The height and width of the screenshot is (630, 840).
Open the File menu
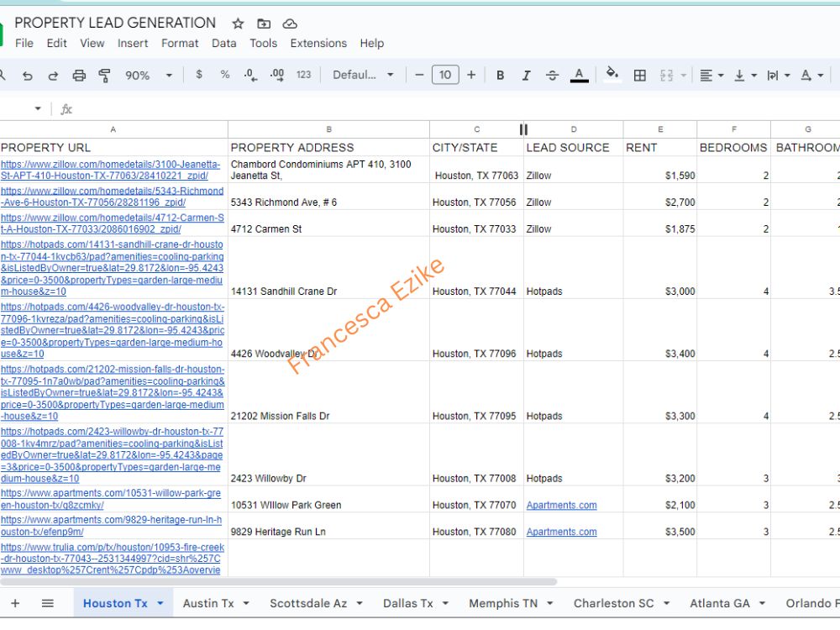[24, 44]
